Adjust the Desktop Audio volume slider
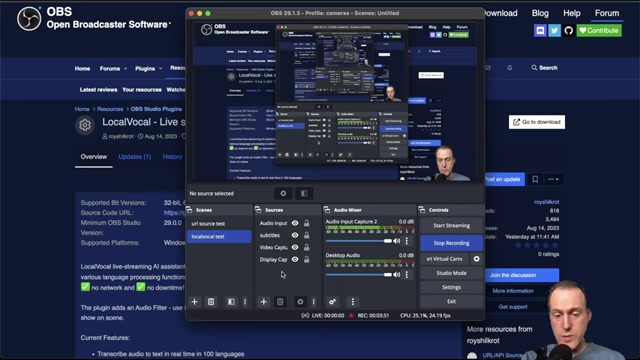 point(359,275)
